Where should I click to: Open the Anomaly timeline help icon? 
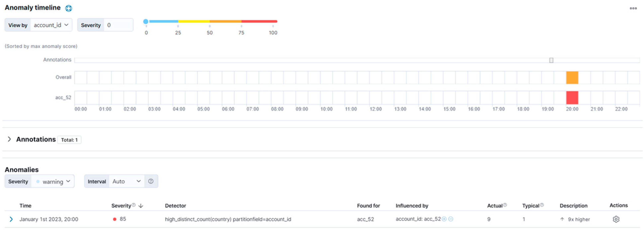pos(69,8)
